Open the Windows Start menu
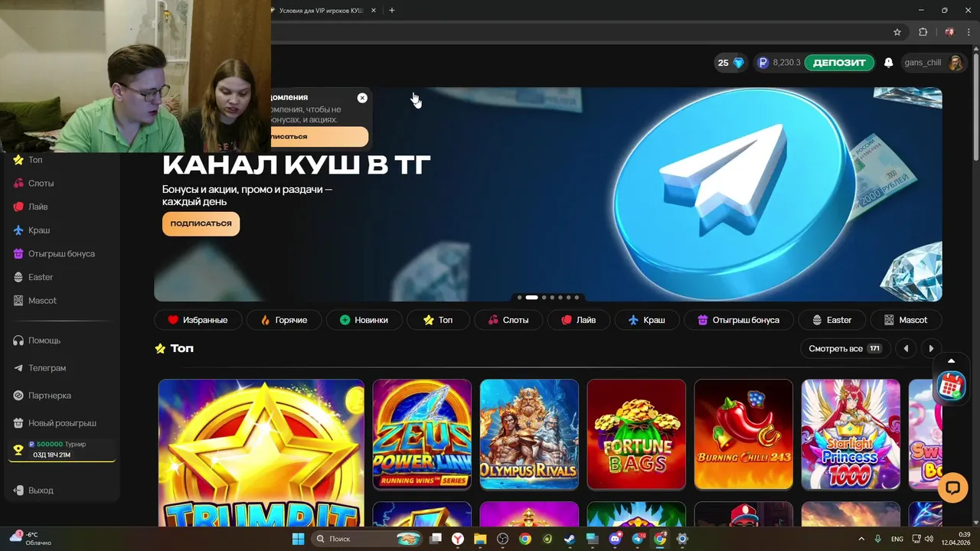 (x=298, y=539)
